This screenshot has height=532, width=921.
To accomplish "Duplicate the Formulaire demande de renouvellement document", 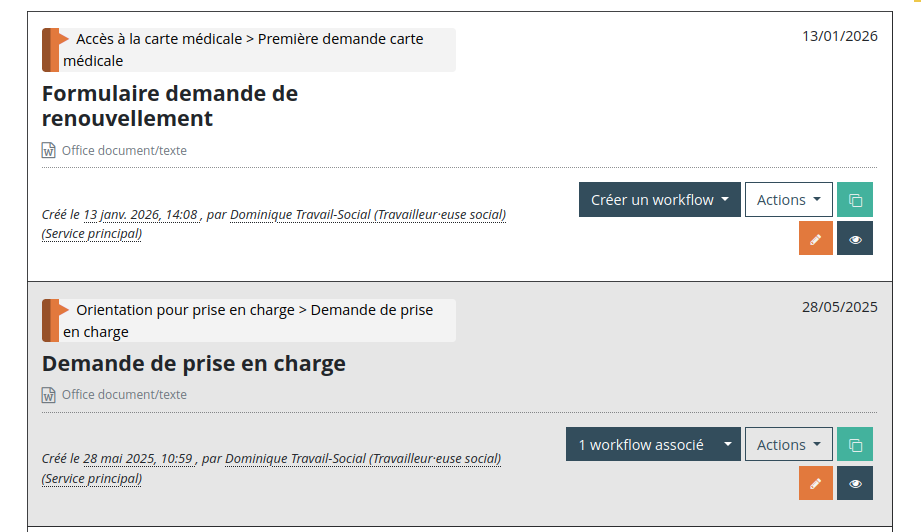I will tap(855, 200).
